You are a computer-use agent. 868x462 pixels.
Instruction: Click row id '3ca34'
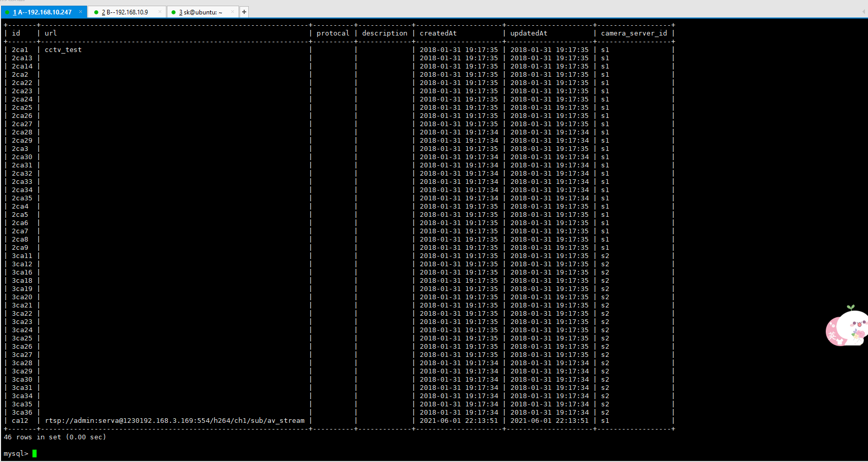click(22, 396)
